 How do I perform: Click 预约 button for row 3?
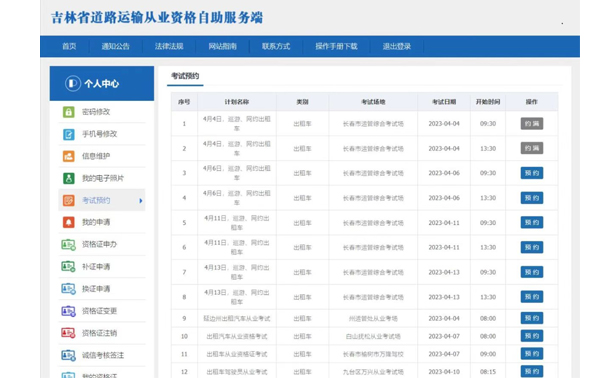[x=532, y=173]
